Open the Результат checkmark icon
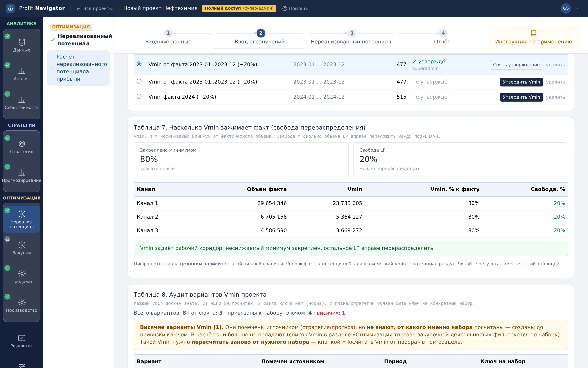Viewport: 588px width, 368px height. pyautogui.click(x=22, y=338)
